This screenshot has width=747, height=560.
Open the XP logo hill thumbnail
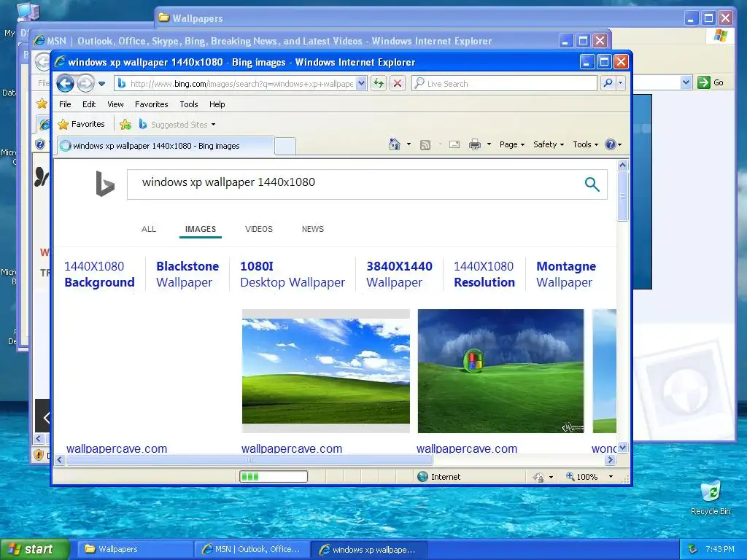click(500, 371)
